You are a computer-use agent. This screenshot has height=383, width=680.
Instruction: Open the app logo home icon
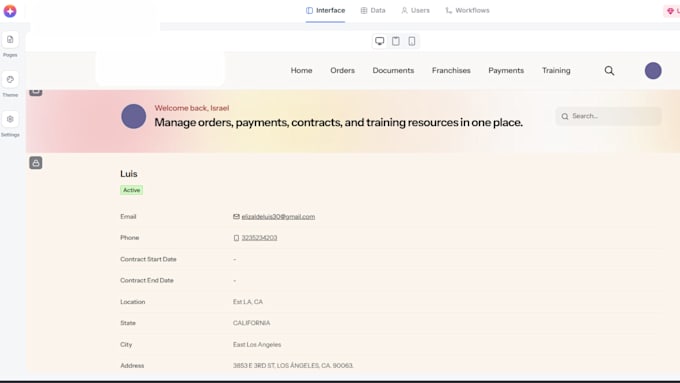[10, 11]
